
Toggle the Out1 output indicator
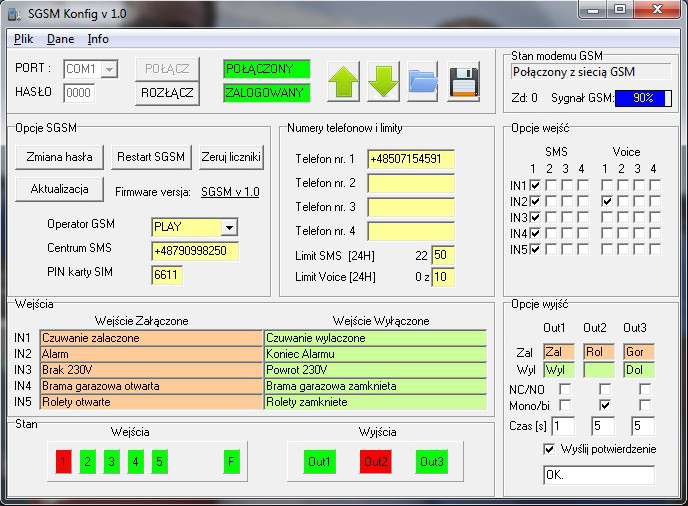tap(319, 462)
